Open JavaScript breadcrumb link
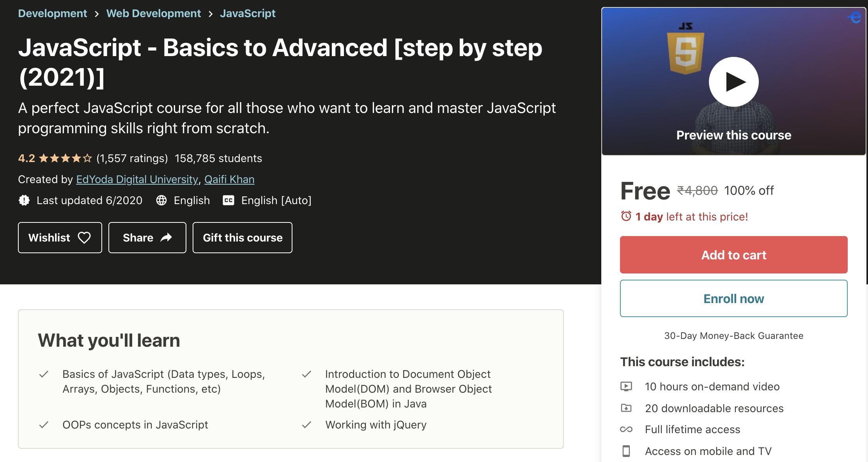Screen dimensions: 868x462 [248, 14]
